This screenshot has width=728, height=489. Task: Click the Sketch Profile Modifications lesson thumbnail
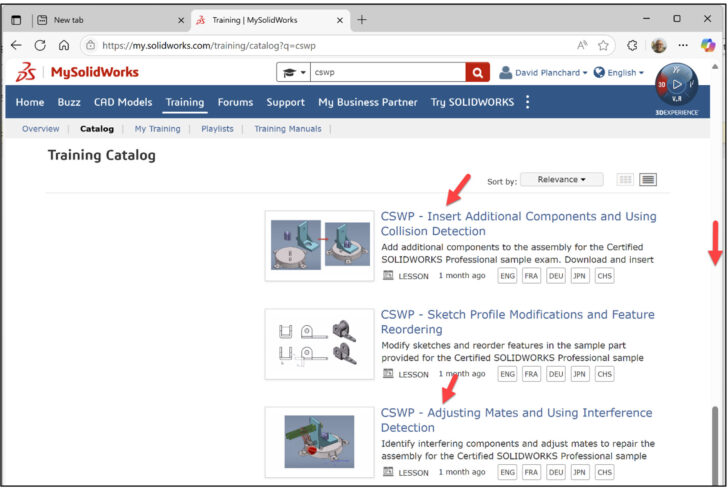[x=319, y=344]
